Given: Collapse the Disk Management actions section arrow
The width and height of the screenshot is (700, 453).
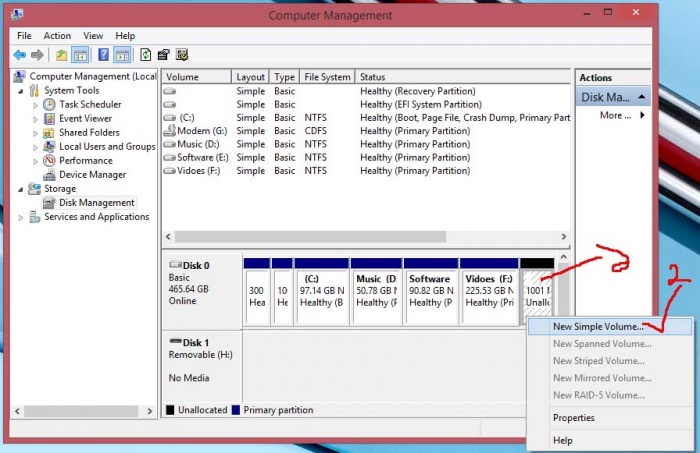Looking at the screenshot, I should pos(642,97).
